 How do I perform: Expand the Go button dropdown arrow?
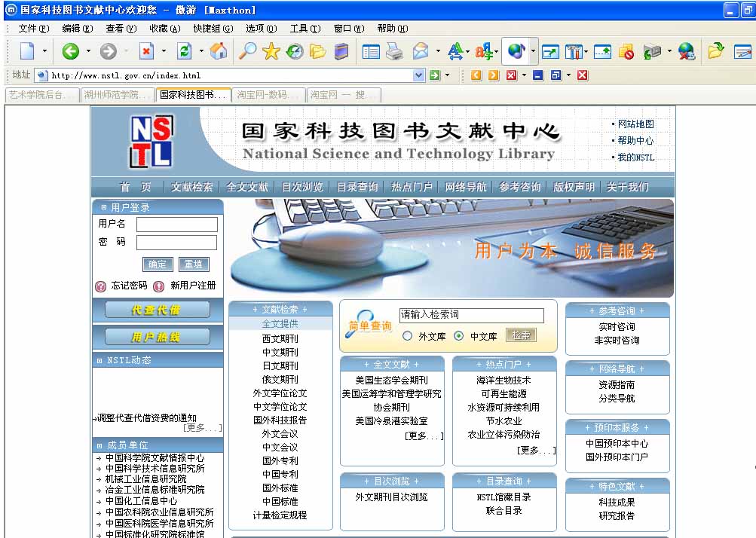coord(447,75)
